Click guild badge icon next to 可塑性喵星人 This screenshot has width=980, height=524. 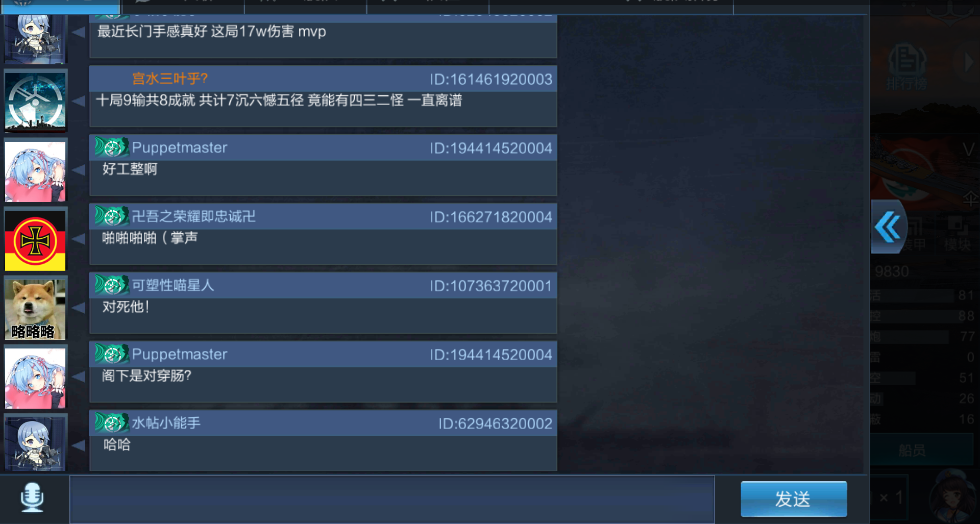click(111, 285)
